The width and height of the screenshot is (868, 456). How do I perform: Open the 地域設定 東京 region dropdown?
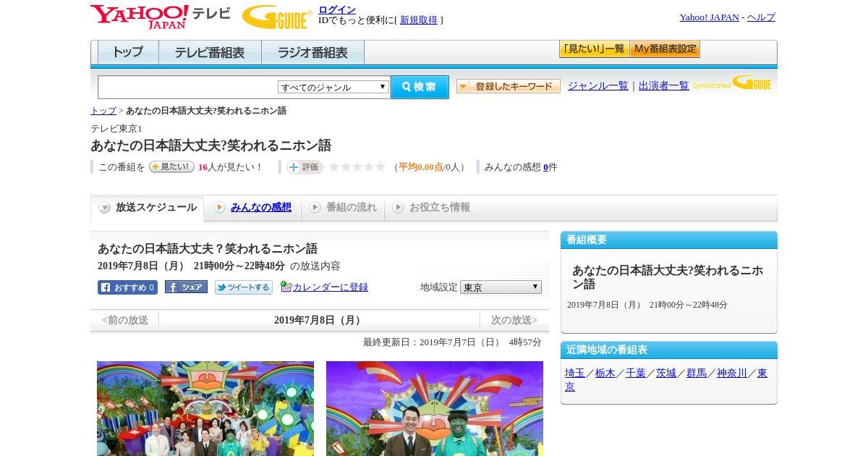pos(501,287)
